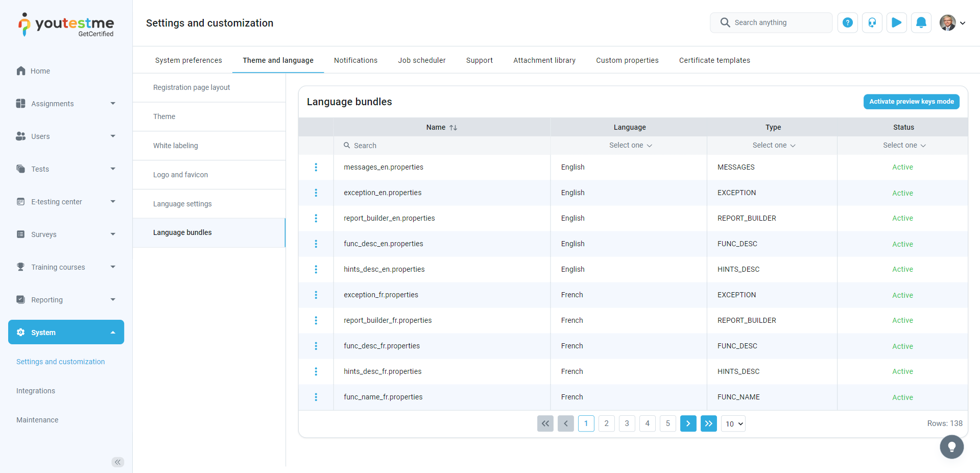Open the Certificate templates tab
980x473 pixels.
714,60
